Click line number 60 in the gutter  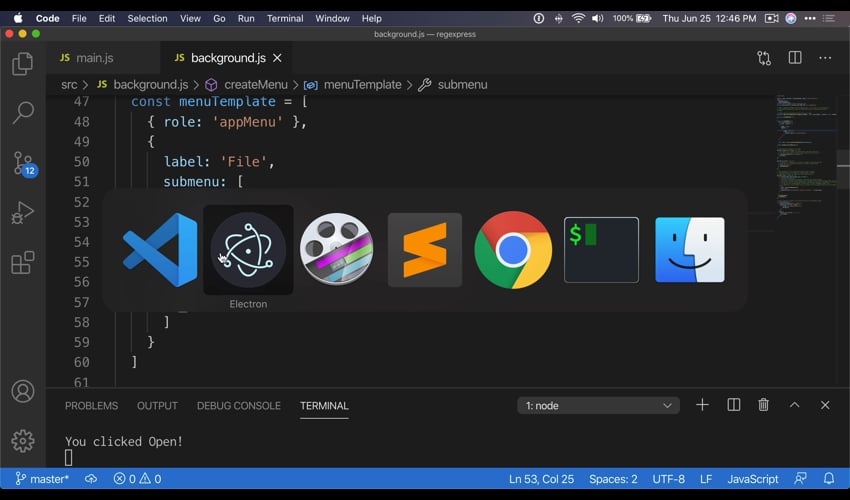point(81,362)
